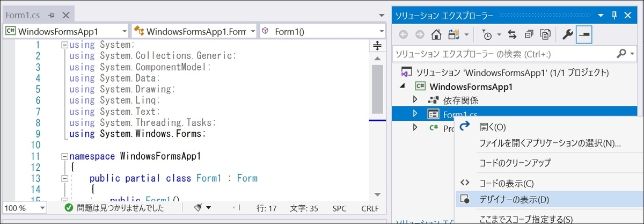644x224 pixels.
Task: Click the code cleanup broom icon
Action: pyautogui.click(x=198, y=207)
